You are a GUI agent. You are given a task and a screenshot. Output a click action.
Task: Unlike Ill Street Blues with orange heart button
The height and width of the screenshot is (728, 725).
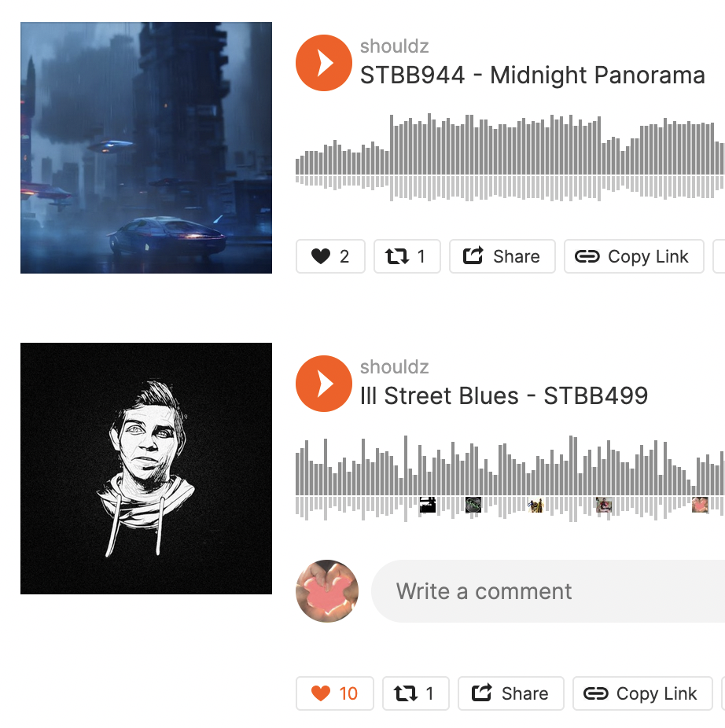(x=334, y=693)
